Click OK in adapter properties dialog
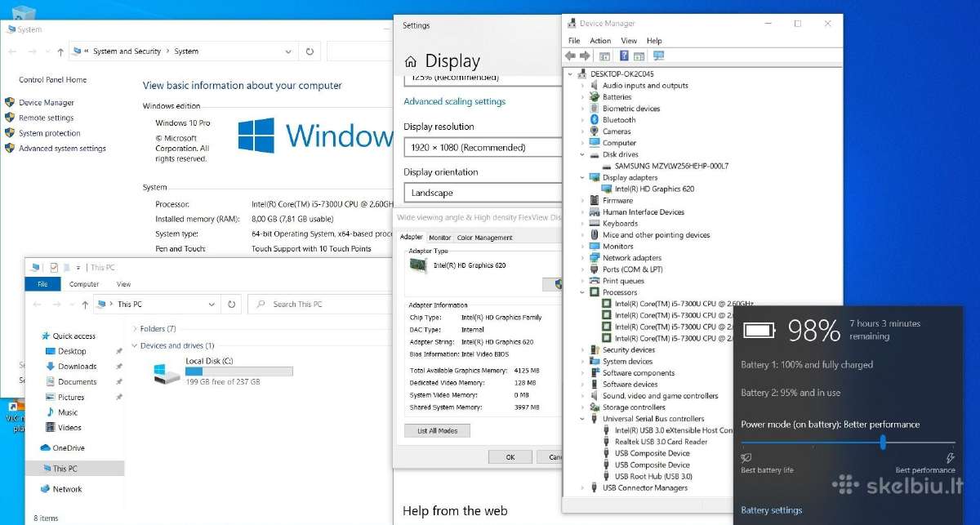The image size is (980, 525). pyautogui.click(x=510, y=457)
